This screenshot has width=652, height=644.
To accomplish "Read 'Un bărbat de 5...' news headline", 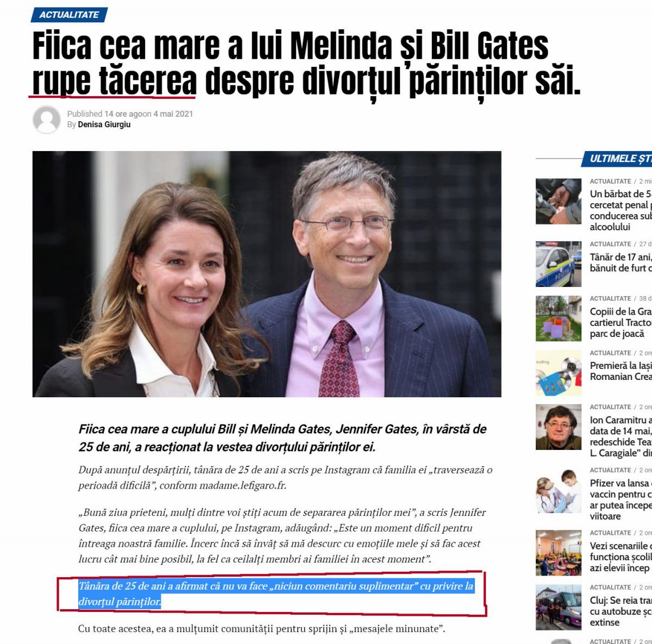I will (621, 210).
